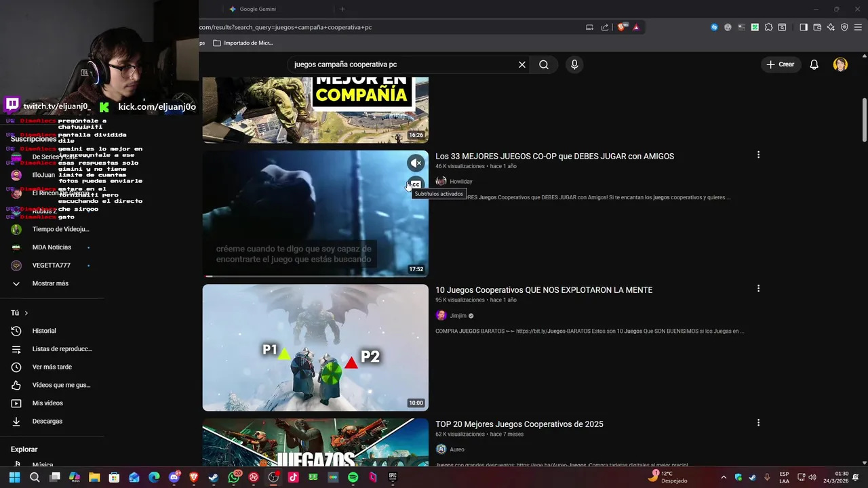Open 10 Juegos Cooperativos QUE NOS EXPLOTARON title
This screenshot has height=488, width=868.
pyautogui.click(x=544, y=289)
